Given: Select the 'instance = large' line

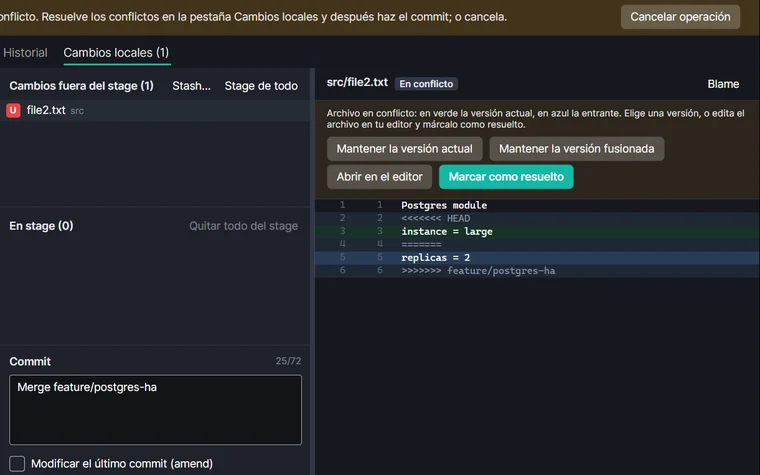Looking at the screenshot, I should pyautogui.click(x=537, y=231).
